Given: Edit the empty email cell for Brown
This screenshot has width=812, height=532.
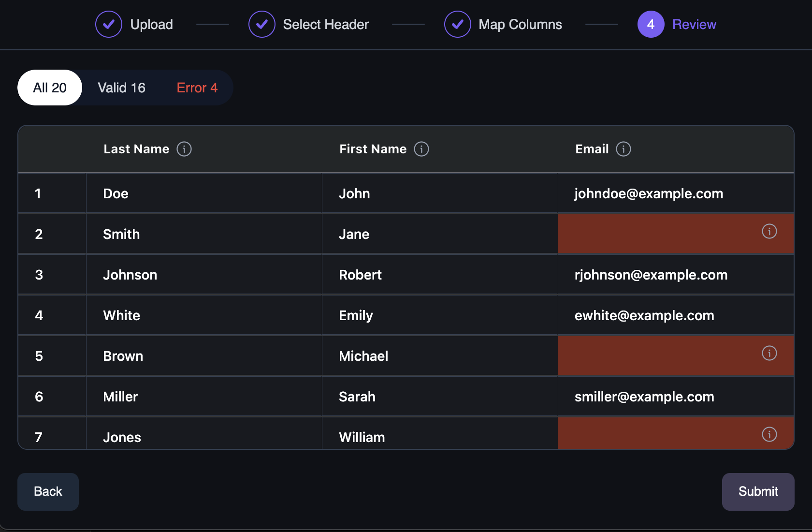Looking at the screenshot, I should pos(676,356).
